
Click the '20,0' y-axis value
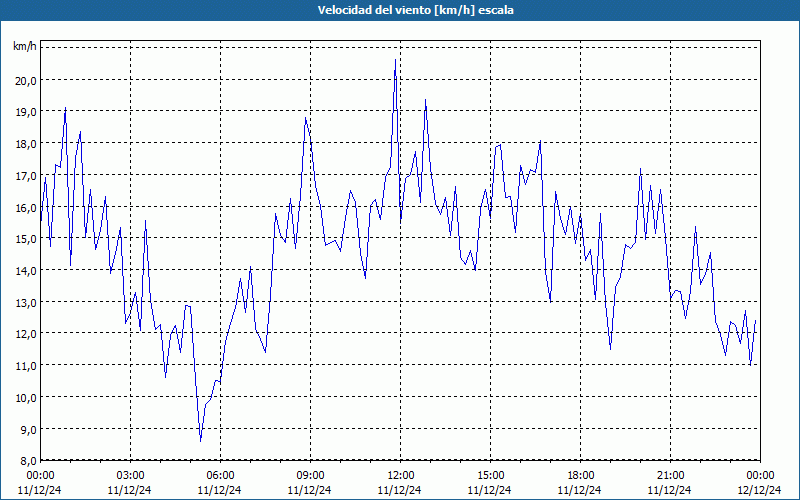coord(28,80)
